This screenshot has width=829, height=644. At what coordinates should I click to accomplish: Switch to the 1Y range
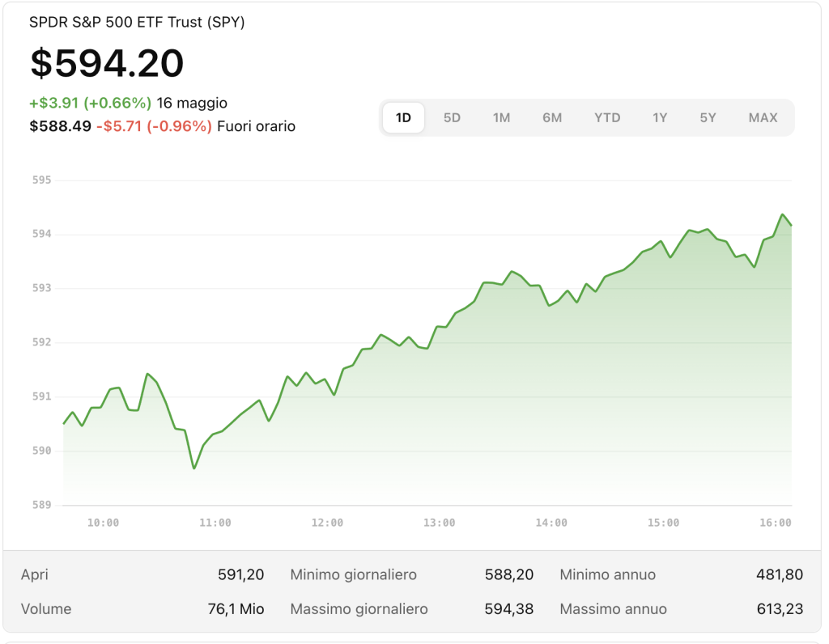coord(659,117)
